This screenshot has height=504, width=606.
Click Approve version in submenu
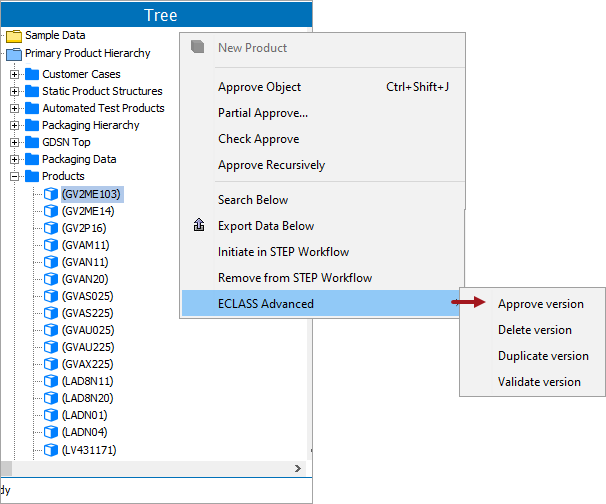(x=540, y=304)
